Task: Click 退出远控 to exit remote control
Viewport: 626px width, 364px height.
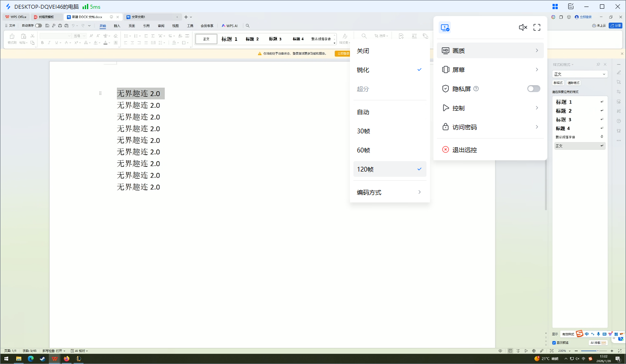Action: pos(464,150)
